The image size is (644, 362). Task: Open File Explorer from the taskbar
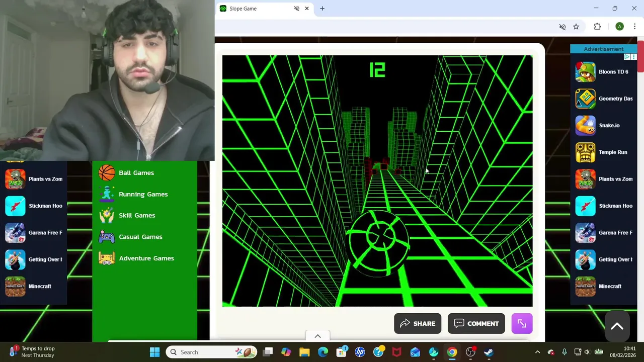pyautogui.click(x=304, y=352)
